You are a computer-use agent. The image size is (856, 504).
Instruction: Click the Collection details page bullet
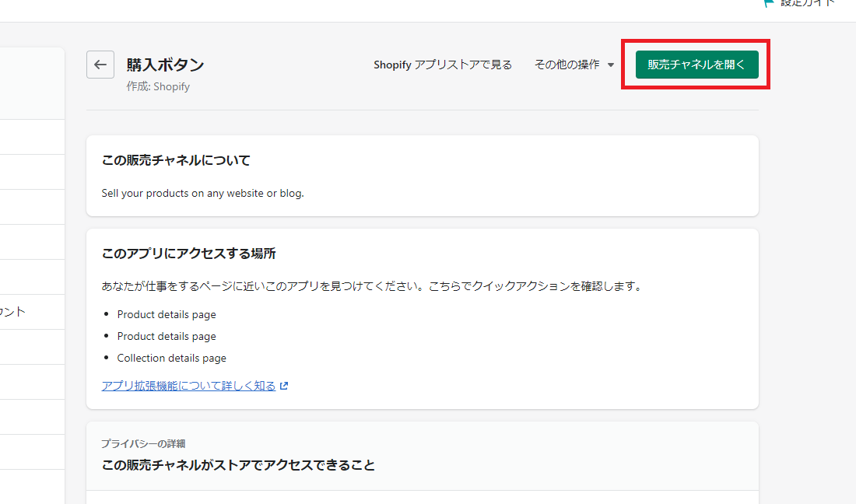click(x=171, y=359)
